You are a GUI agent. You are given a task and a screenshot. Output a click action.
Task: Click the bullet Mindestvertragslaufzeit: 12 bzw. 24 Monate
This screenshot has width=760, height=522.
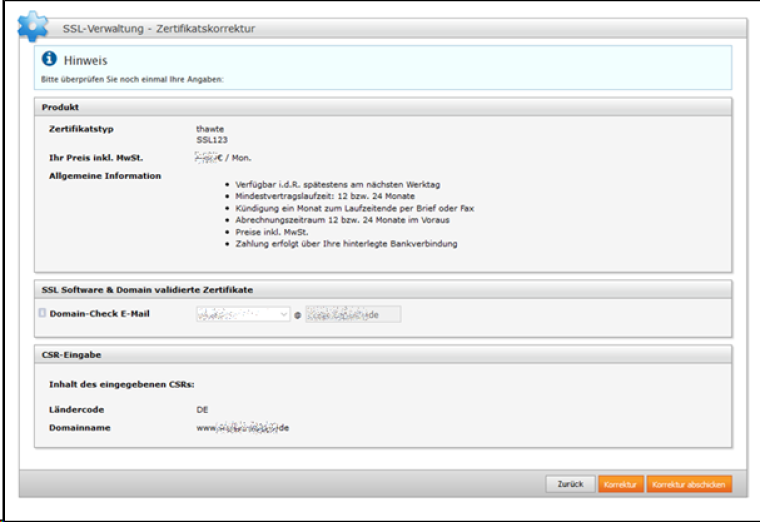[x=325, y=196]
